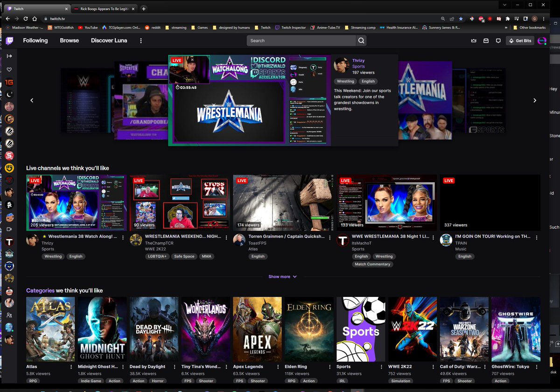Open Discover Luna

109,41
